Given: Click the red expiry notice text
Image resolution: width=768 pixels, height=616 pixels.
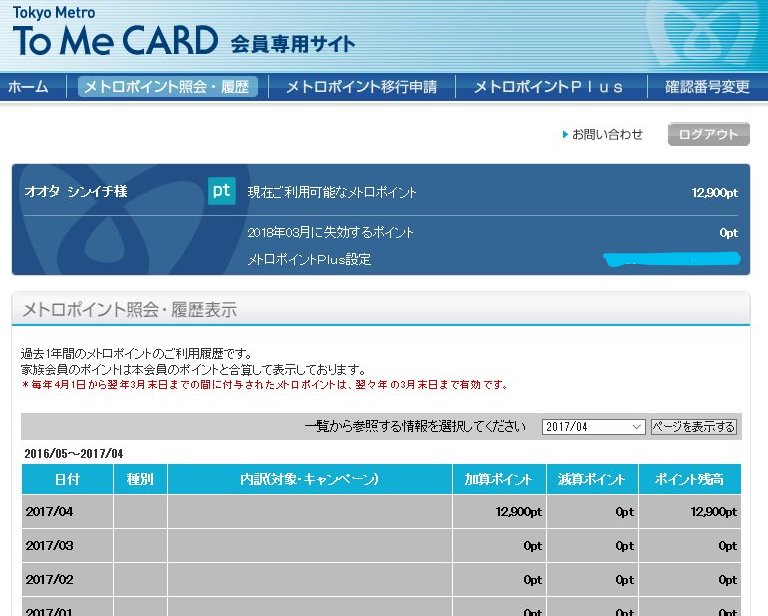Looking at the screenshot, I should [x=265, y=385].
